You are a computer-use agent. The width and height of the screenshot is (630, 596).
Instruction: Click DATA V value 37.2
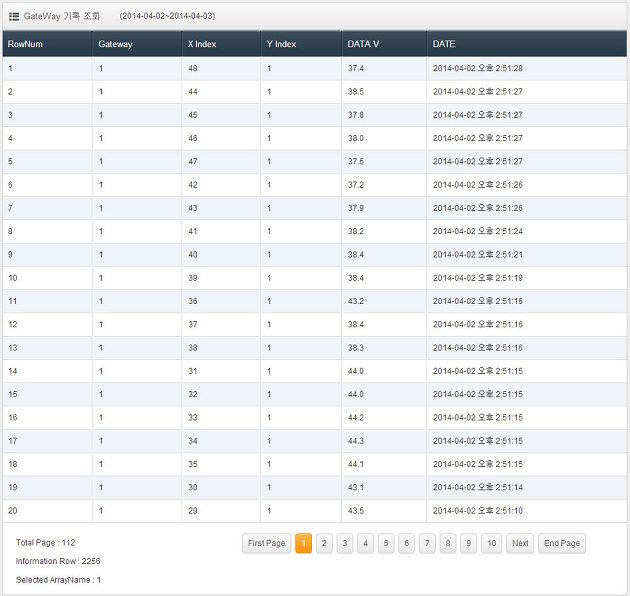pos(356,185)
